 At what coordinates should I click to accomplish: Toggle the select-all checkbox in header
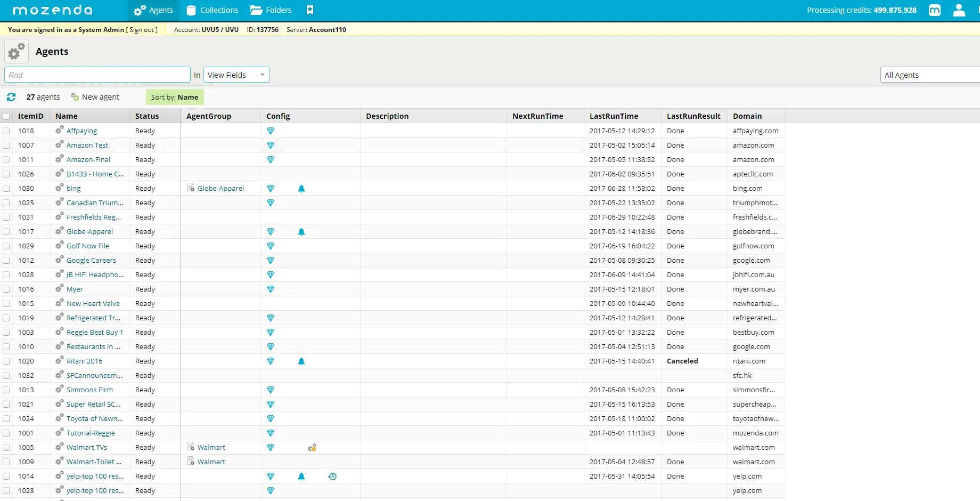tap(6, 116)
